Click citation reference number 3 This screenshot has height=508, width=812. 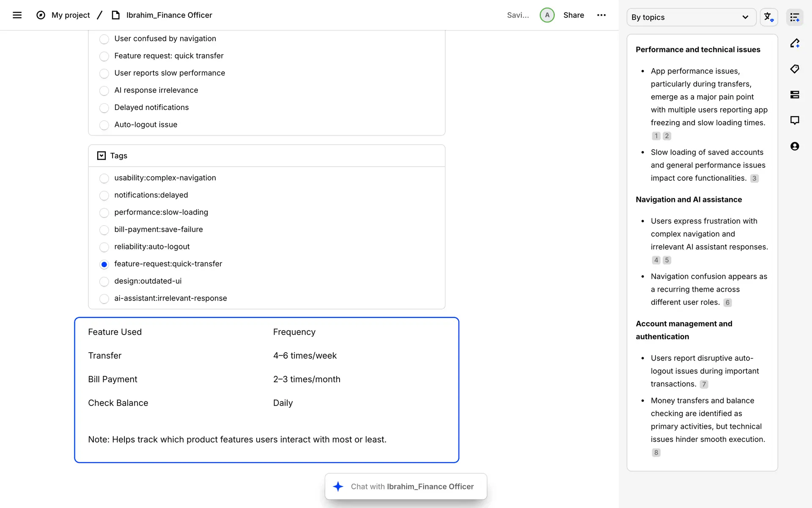pos(754,179)
